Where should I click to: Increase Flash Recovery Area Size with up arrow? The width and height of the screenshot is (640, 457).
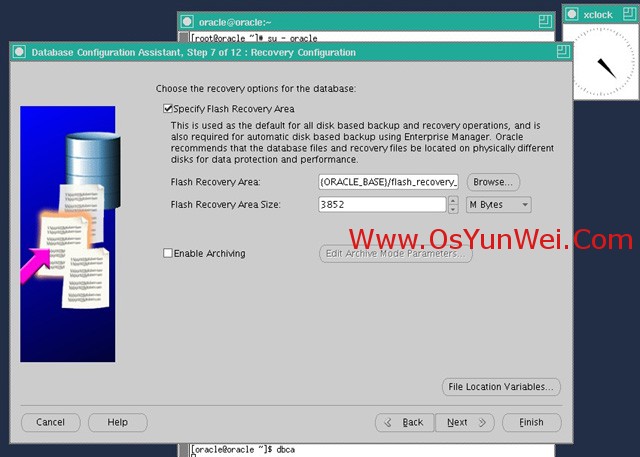click(452, 200)
